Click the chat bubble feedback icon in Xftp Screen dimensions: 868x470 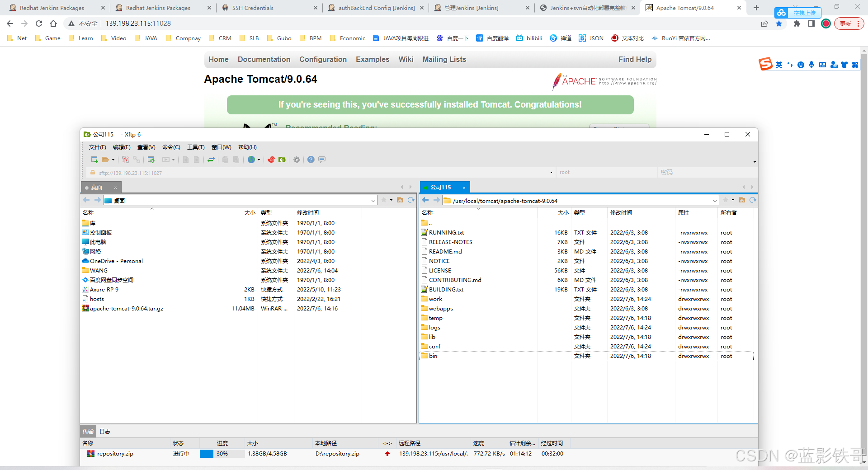(x=322, y=160)
